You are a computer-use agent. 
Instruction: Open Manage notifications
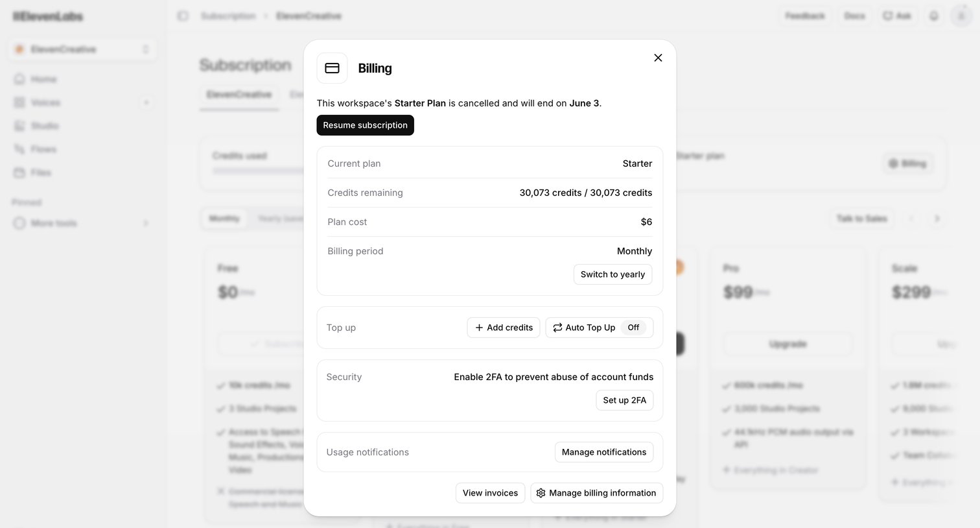[604, 452]
